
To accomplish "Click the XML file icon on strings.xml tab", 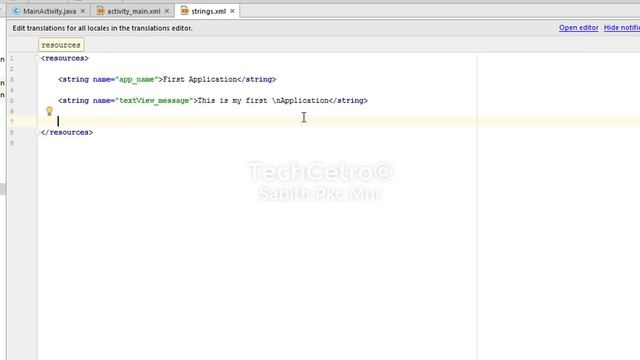I will point(184,11).
